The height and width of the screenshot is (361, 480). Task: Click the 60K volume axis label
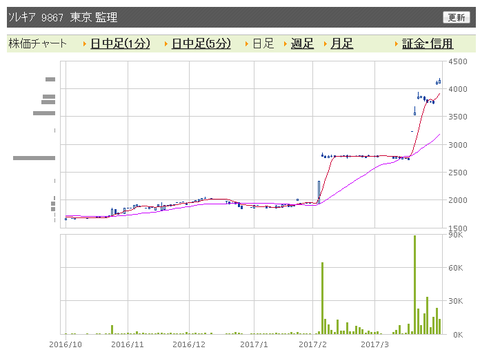456,268
